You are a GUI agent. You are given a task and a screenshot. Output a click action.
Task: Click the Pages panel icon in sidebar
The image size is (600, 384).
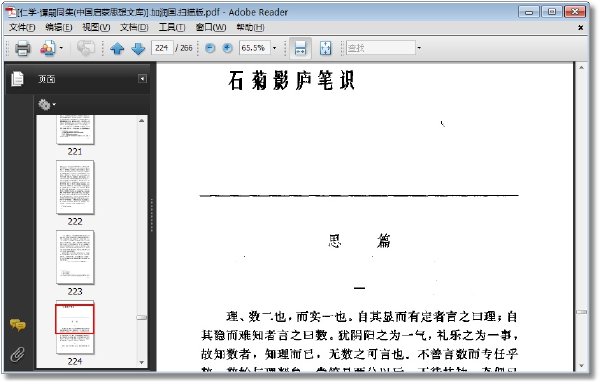(17, 79)
